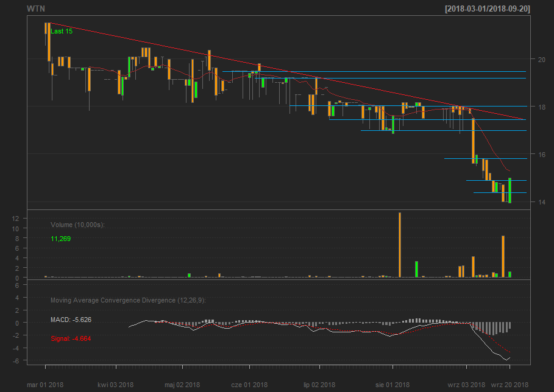Click the Moving Average Convergence Divergence (12,26,9) label
The image size is (554, 392).
coord(128,300)
